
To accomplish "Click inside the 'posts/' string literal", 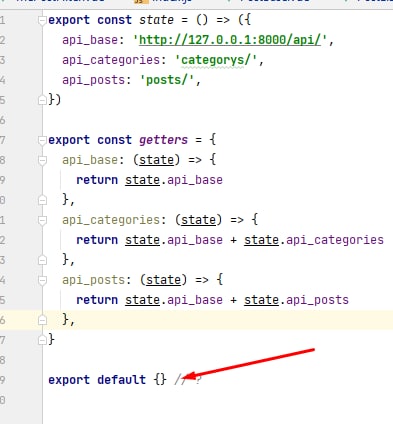I will point(167,80).
